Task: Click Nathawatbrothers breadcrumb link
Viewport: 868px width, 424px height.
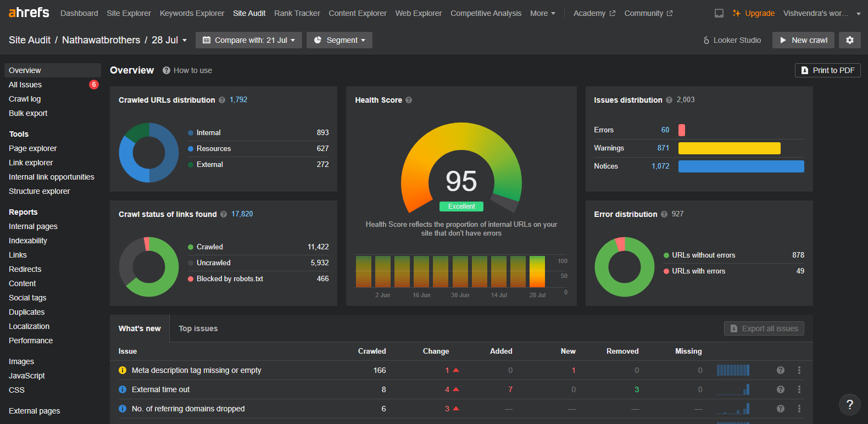Action: (x=101, y=40)
